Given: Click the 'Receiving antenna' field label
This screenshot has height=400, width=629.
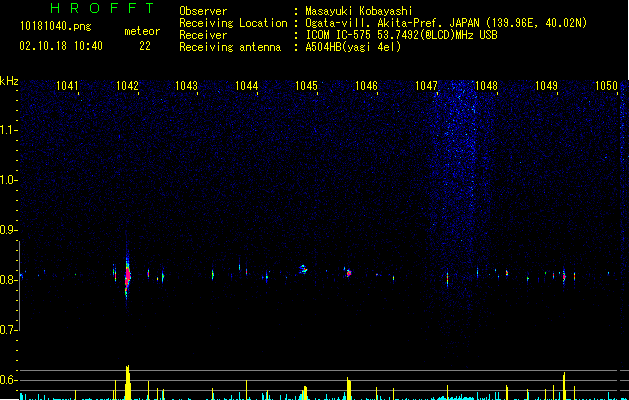Looking at the screenshot, I should [x=230, y=47].
